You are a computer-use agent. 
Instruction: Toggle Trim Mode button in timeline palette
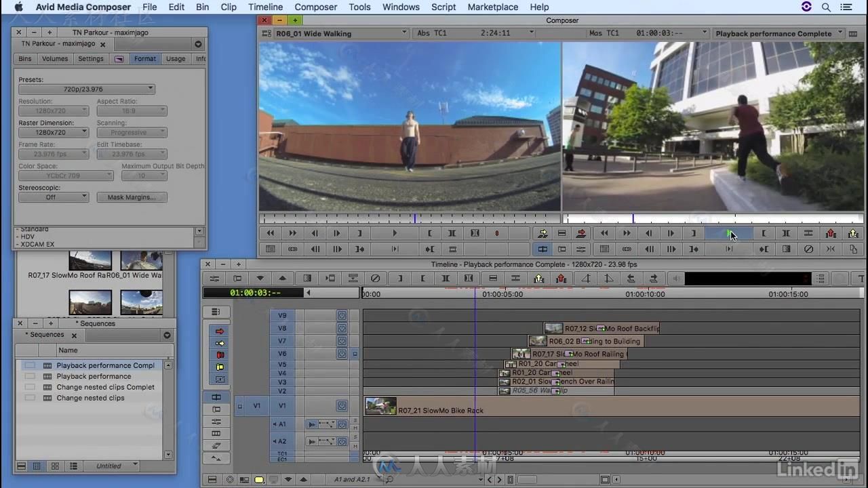click(x=216, y=397)
